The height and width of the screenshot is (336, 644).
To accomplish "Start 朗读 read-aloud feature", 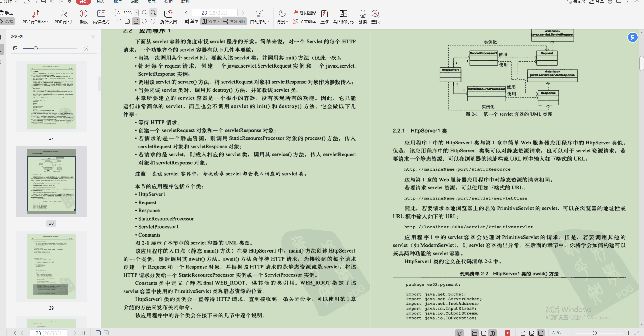I will [363, 17].
